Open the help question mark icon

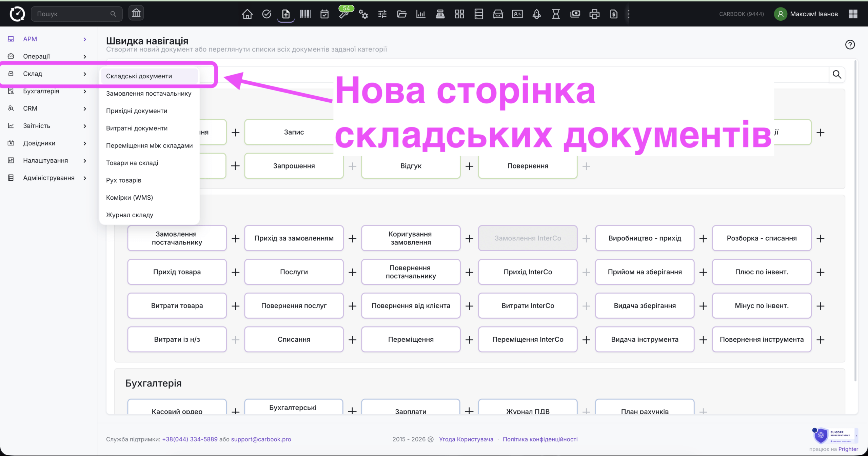(x=850, y=44)
